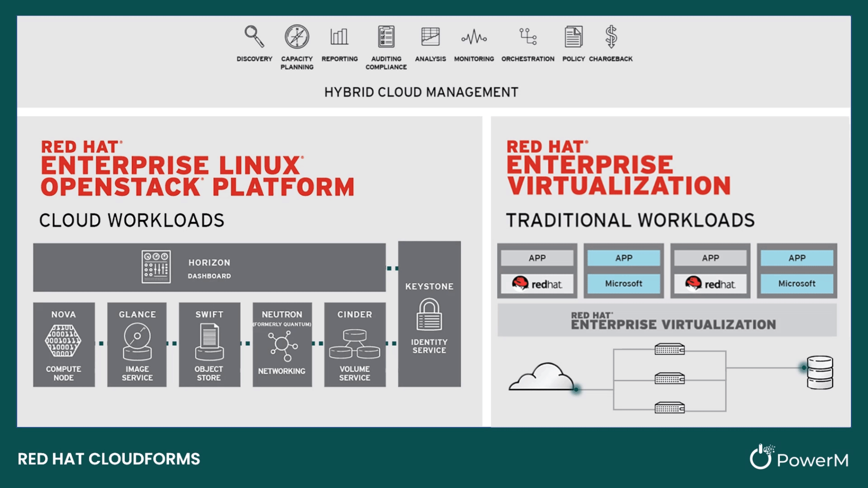Click the cloud icon in network diagram
This screenshot has height=488, width=868.
tap(542, 376)
